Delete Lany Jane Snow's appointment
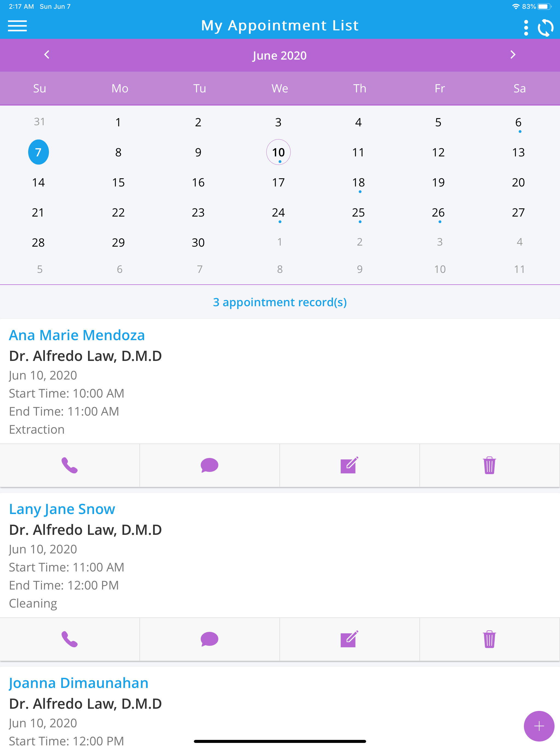Image resolution: width=560 pixels, height=747 pixels. tap(489, 639)
